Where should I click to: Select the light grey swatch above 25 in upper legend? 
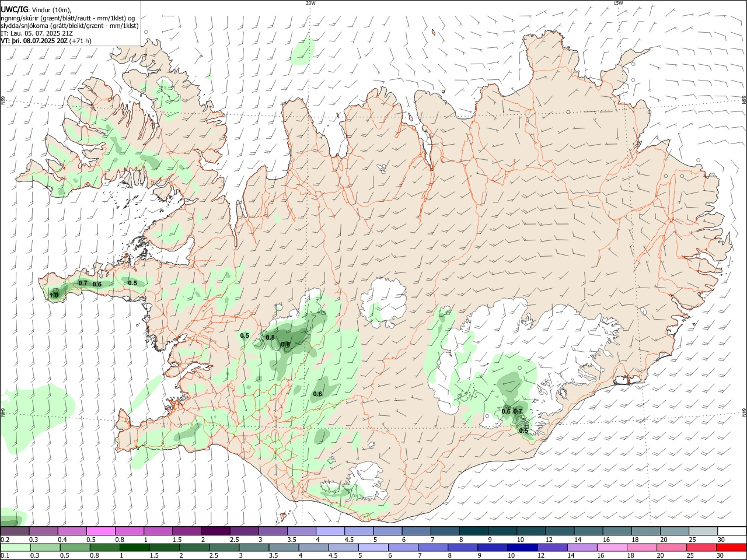tap(702, 531)
